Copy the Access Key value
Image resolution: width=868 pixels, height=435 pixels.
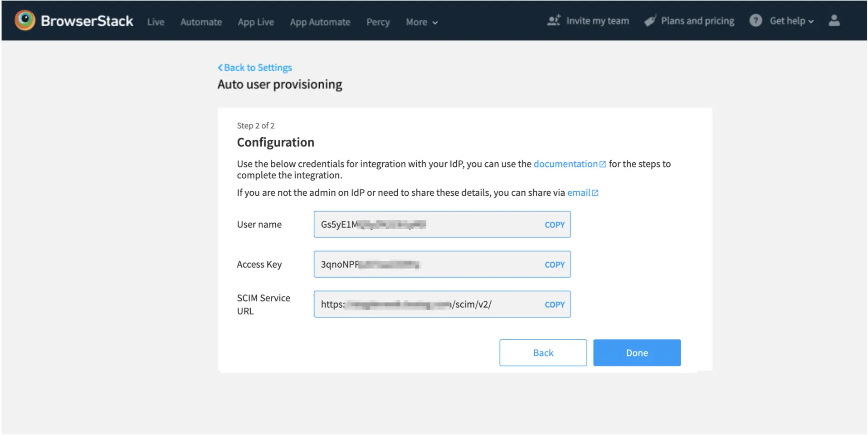[554, 265]
